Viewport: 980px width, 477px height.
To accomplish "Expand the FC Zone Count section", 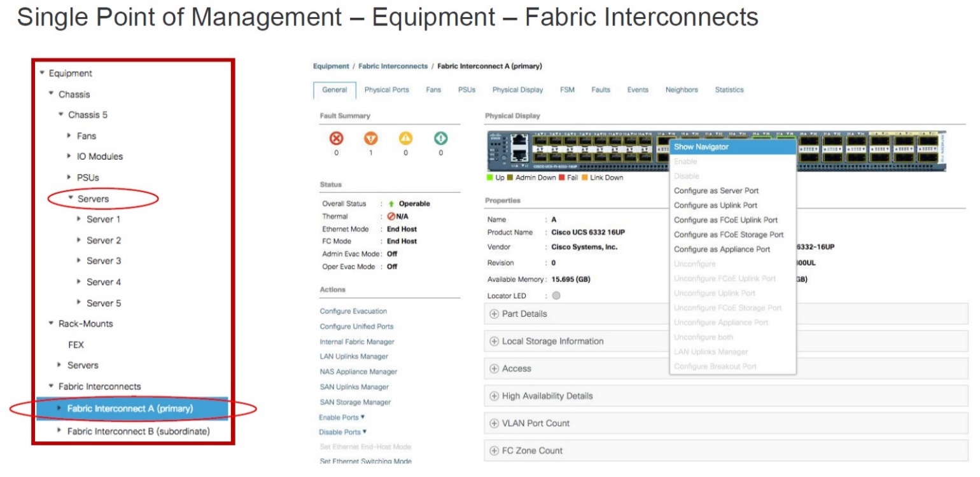I will (x=494, y=451).
